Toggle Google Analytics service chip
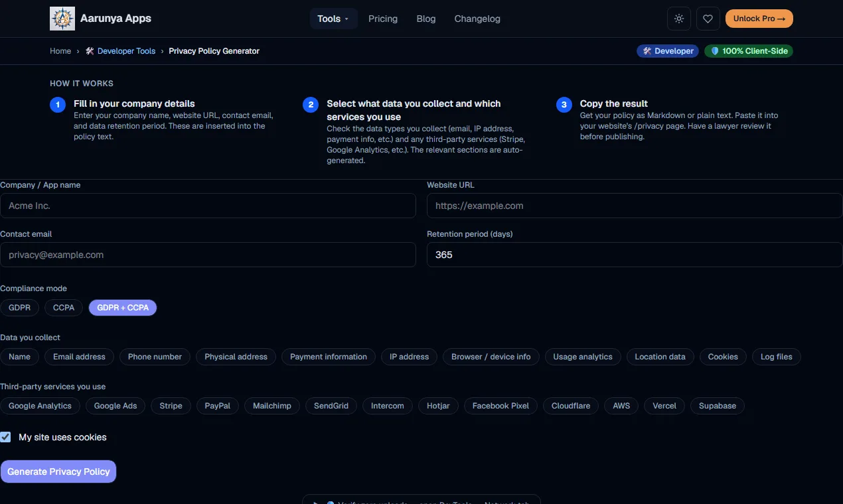This screenshot has height=504, width=843. pyautogui.click(x=40, y=406)
